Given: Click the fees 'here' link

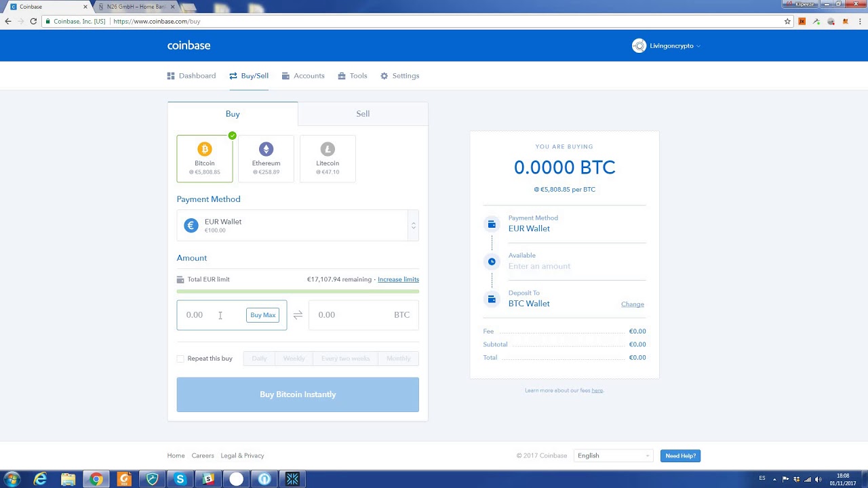Looking at the screenshot, I should 597,390.
